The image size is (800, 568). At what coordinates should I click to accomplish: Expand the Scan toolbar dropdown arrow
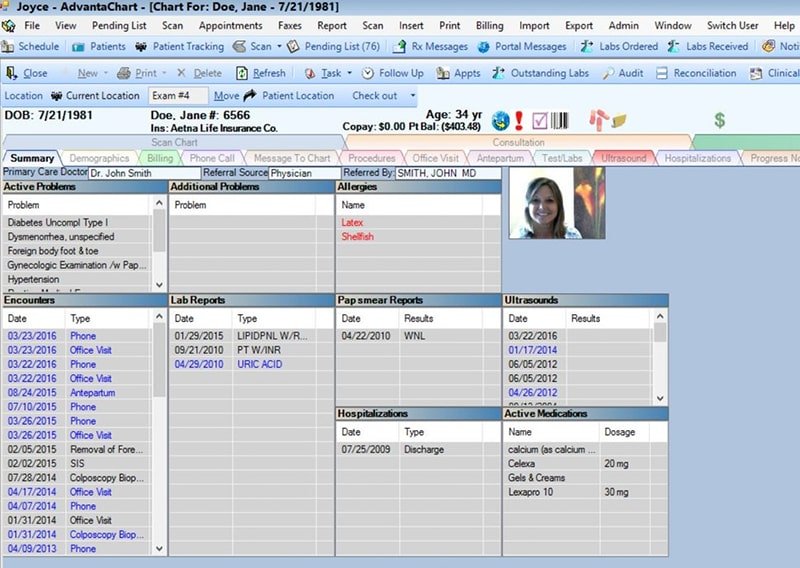[279, 46]
